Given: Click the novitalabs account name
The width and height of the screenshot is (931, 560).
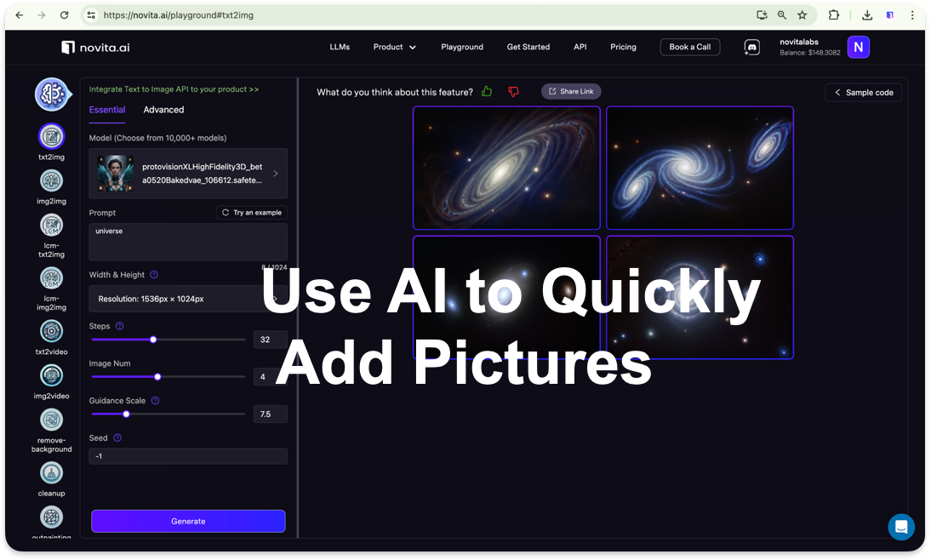Looking at the screenshot, I should tap(799, 43).
